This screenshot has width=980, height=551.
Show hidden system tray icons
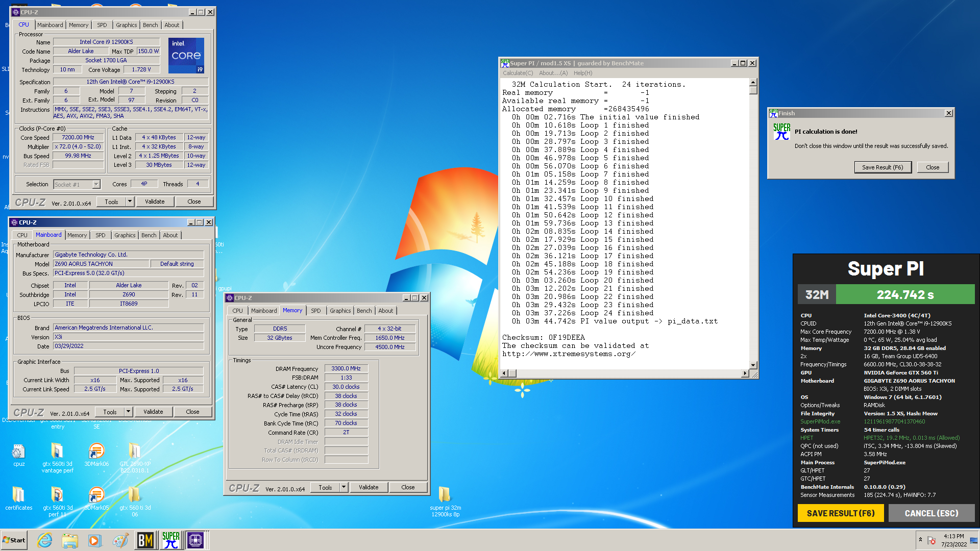coord(920,540)
